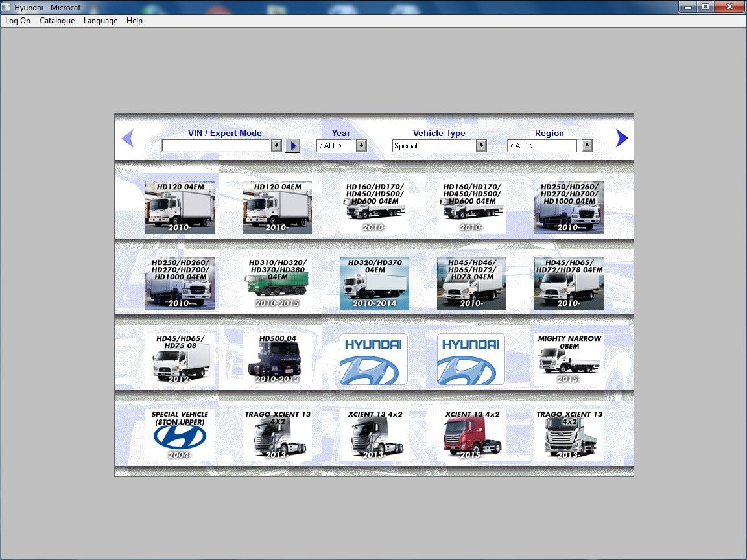Open the MIGHTY NARROW 08EM 2015 catalogue
The width and height of the screenshot is (747, 560).
[569, 359]
